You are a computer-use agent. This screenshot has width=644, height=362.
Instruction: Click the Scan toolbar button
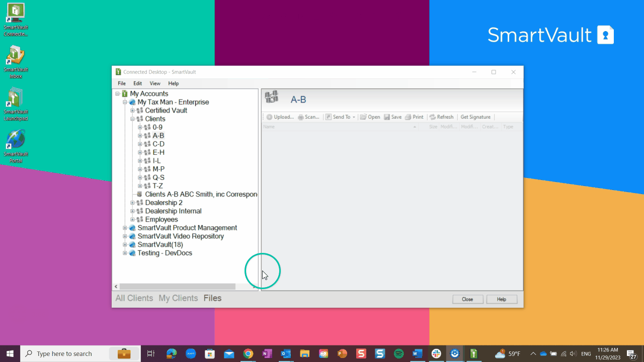[x=308, y=117]
